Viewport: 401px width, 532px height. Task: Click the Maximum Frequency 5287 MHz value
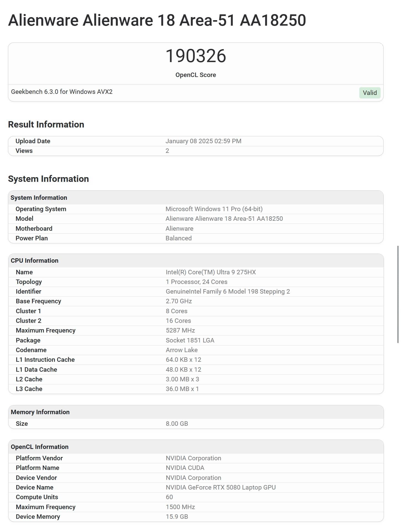180,330
